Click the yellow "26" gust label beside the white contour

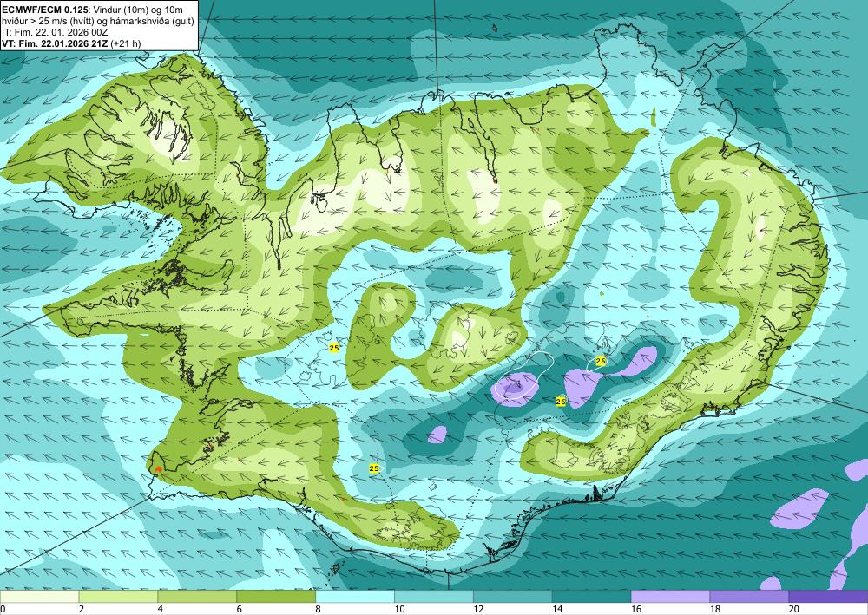(x=601, y=361)
